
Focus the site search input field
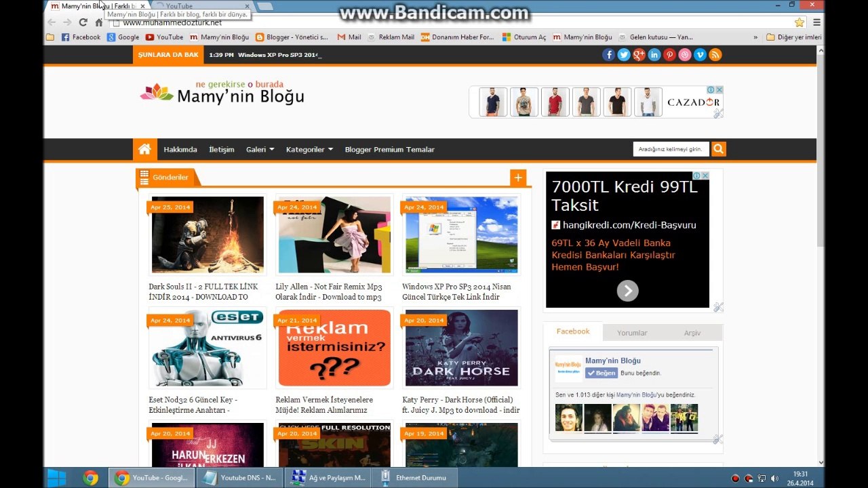pyautogui.click(x=671, y=149)
